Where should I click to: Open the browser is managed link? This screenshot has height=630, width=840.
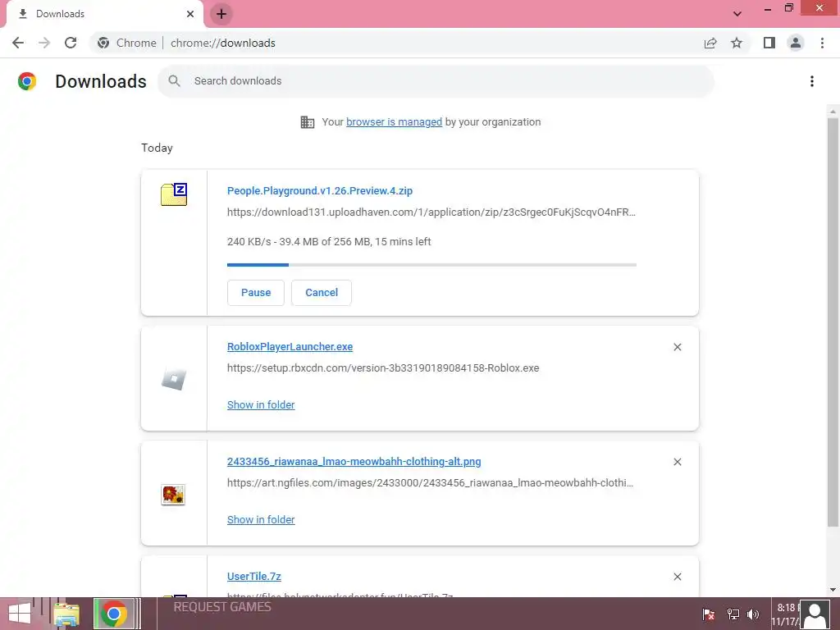pyautogui.click(x=394, y=121)
